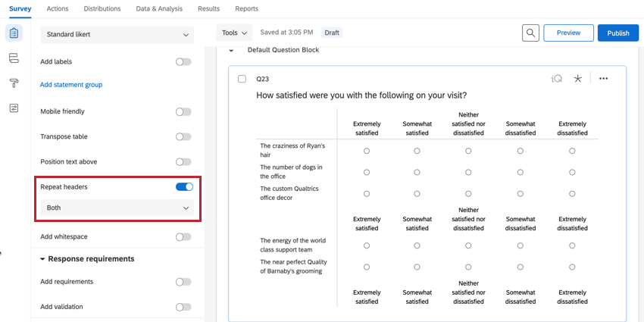Click the Publish button

pos(617,33)
